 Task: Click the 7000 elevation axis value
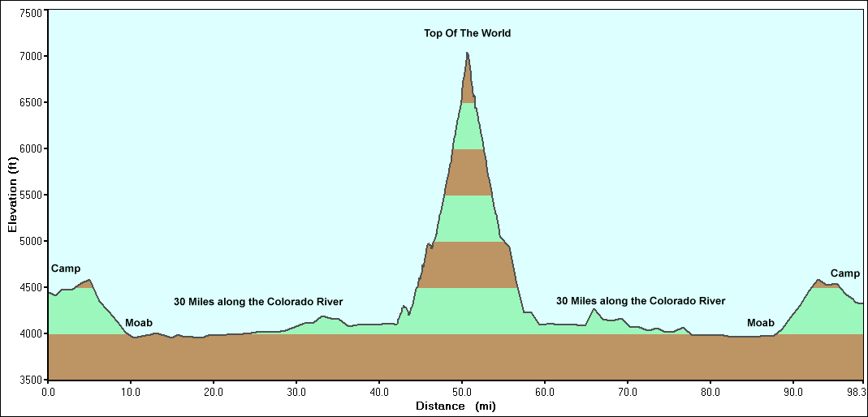pos(31,57)
